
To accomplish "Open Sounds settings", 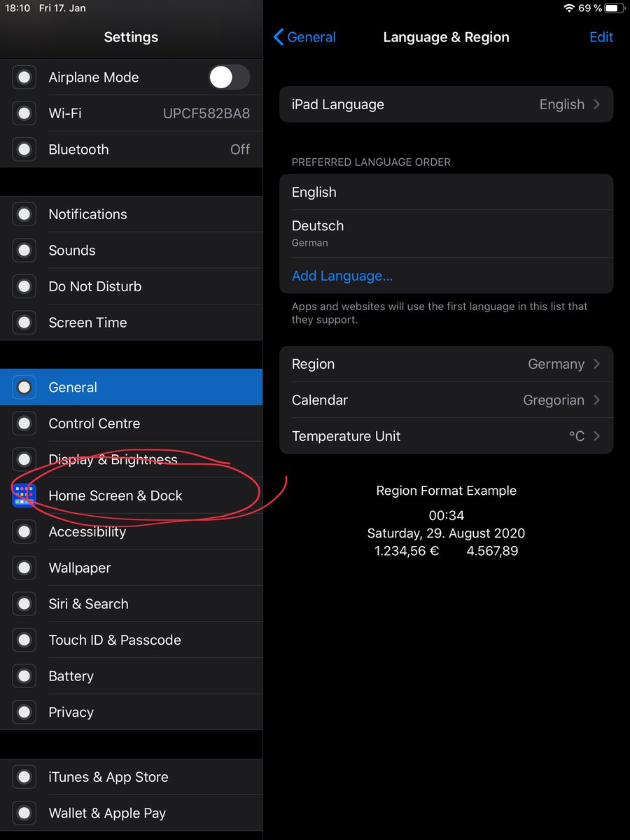I will click(131, 250).
